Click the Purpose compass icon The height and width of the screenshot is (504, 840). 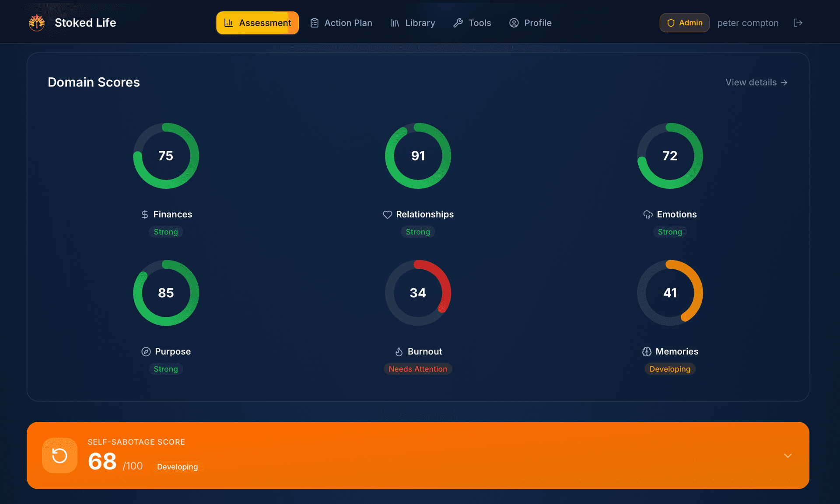coord(145,351)
